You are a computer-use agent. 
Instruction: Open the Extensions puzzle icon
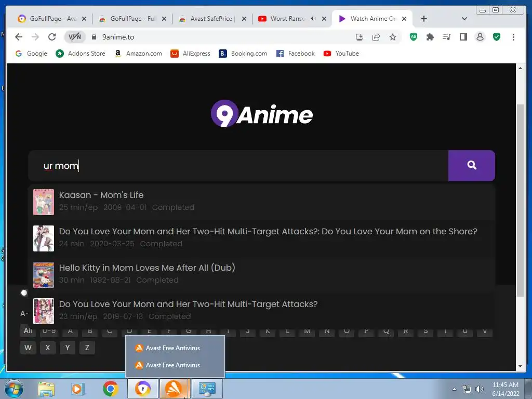(x=430, y=37)
